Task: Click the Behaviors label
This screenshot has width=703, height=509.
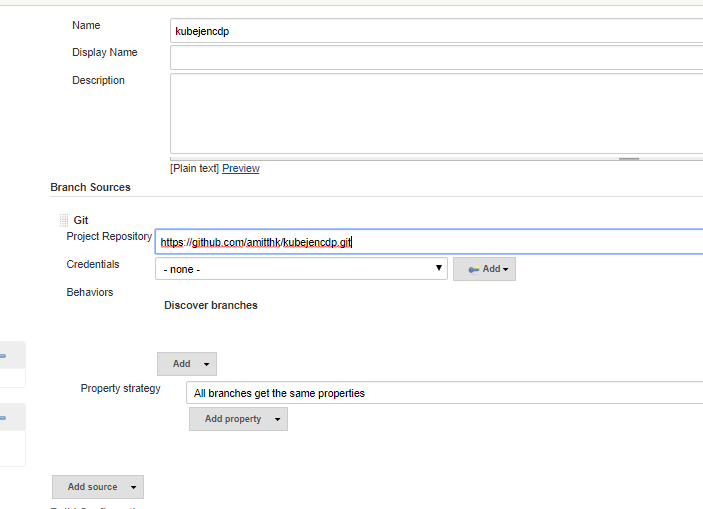Action: pos(90,292)
